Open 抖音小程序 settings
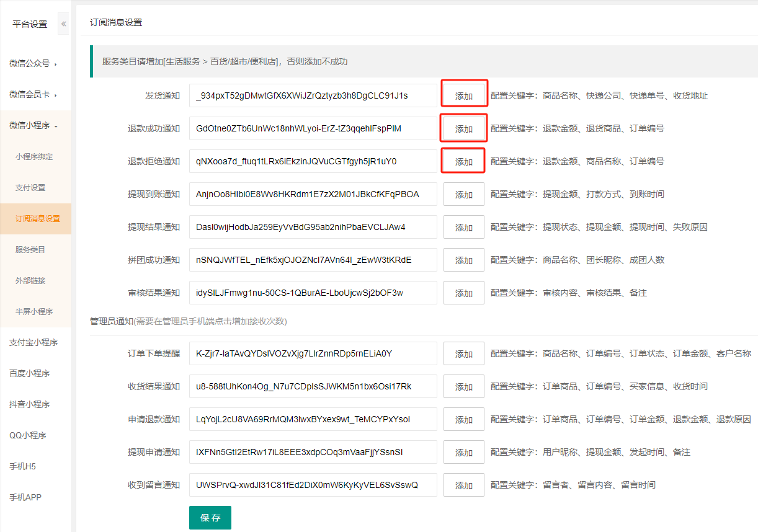The height and width of the screenshot is (532, 758). pyautogui.click(x=29, y=404)
